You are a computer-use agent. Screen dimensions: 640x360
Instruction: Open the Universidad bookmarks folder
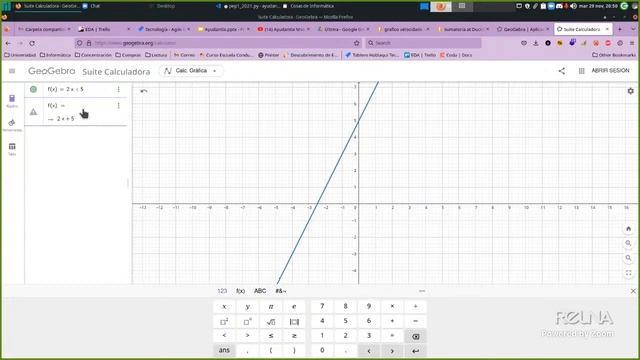coord(20,55)
